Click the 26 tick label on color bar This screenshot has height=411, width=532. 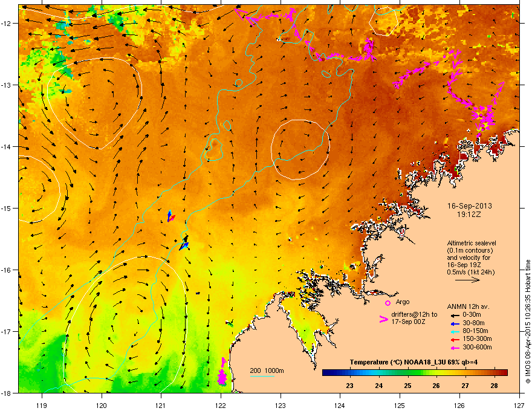[436, 386]
